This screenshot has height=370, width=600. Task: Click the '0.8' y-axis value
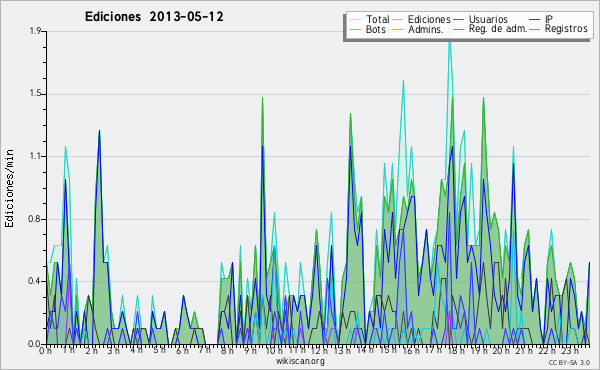pyautogui.click(x=35, y=219)
